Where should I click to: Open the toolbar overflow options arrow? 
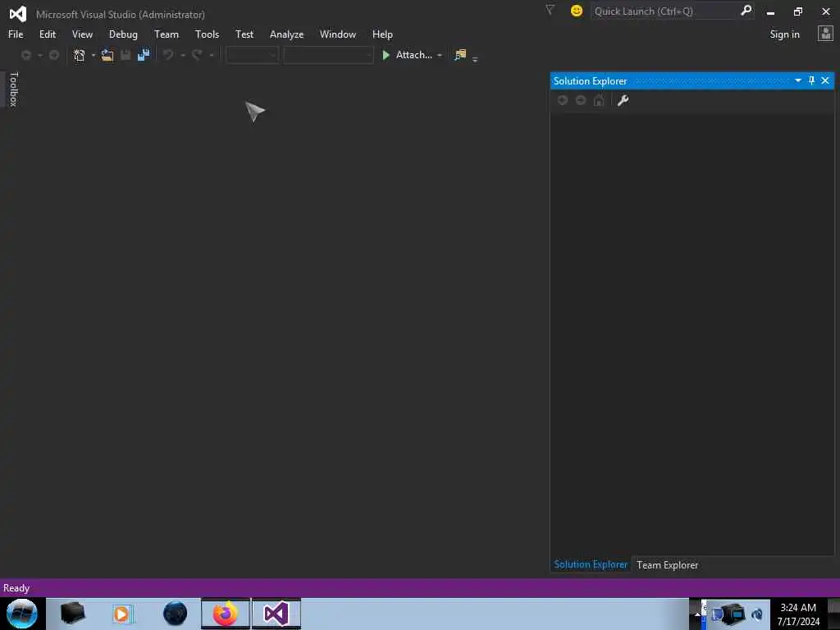[475, 59]
